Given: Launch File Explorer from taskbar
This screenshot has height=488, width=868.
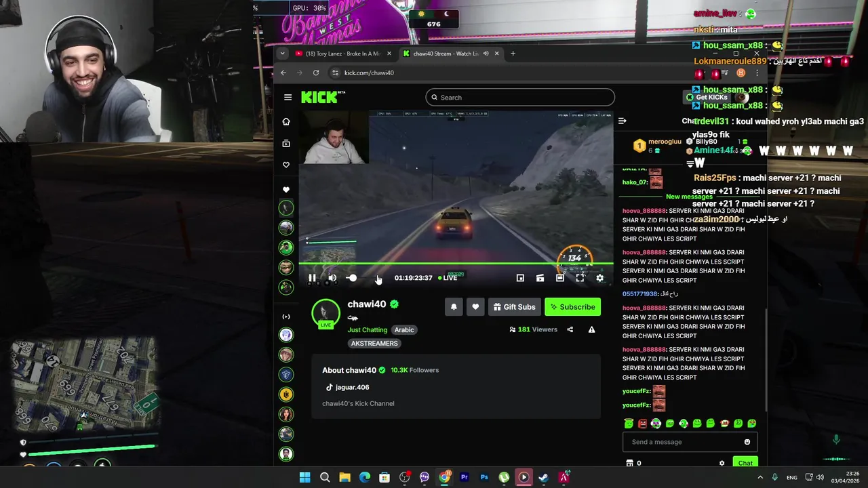Looking at the screenshot, I should (x=344, y=477).
